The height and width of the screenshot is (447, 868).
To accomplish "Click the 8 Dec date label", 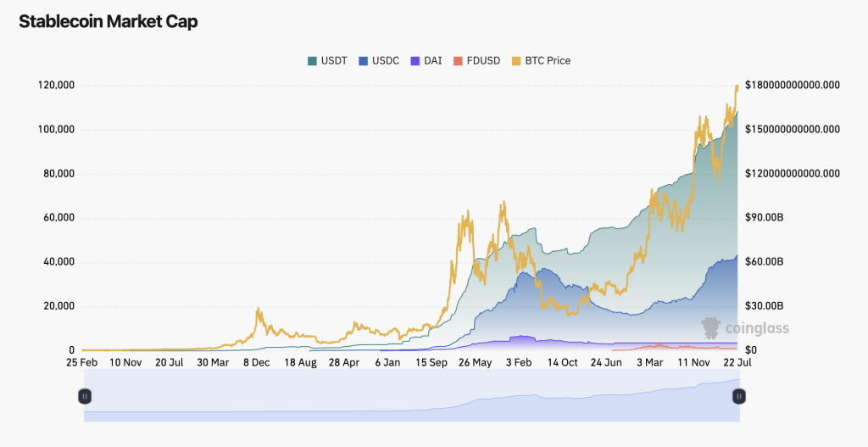I will [256, 363].
